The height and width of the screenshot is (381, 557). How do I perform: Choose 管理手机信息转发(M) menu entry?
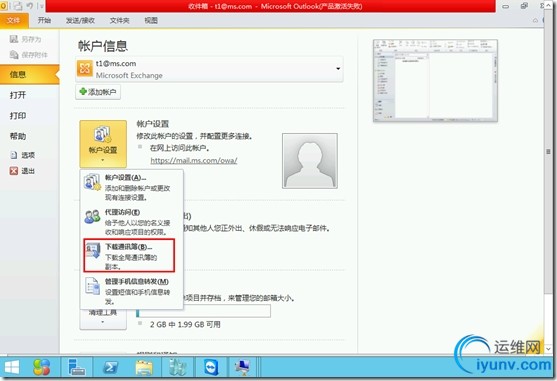pos(131,291)
